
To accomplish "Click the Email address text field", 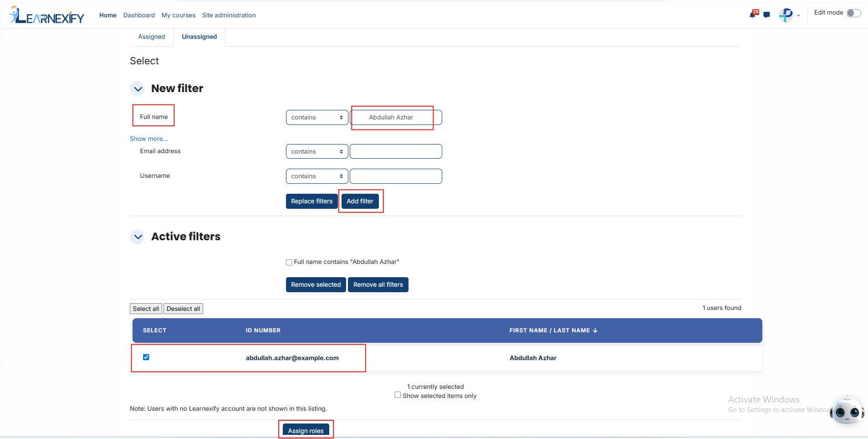I will pos(396,151).
